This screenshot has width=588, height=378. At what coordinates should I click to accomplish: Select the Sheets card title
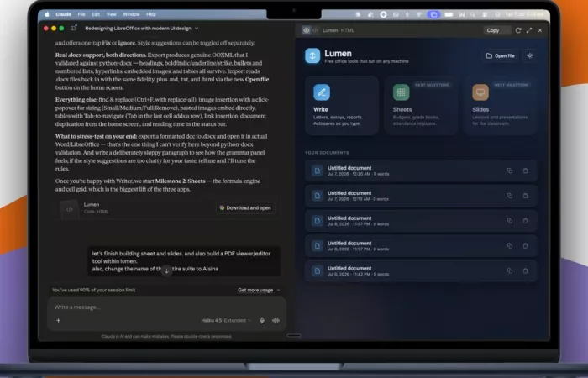click(402, 109)
